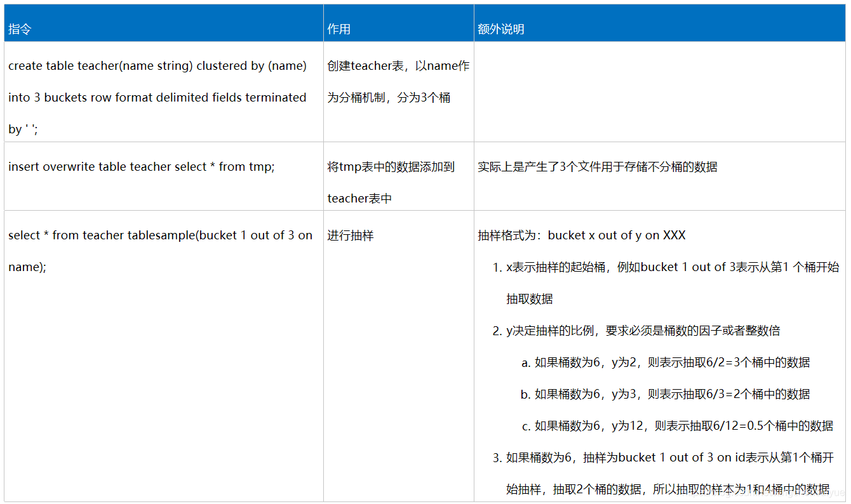Click the text '将tmp表中的数据添加到'

click(x=391, y=167)
